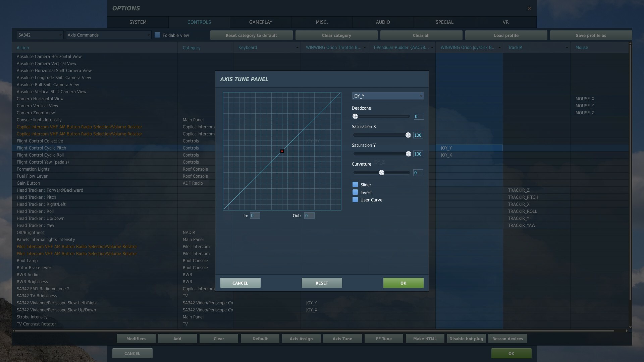Click the Modifiers button
644x362 pixels.
pyautogui.click(x=136, y=339)
